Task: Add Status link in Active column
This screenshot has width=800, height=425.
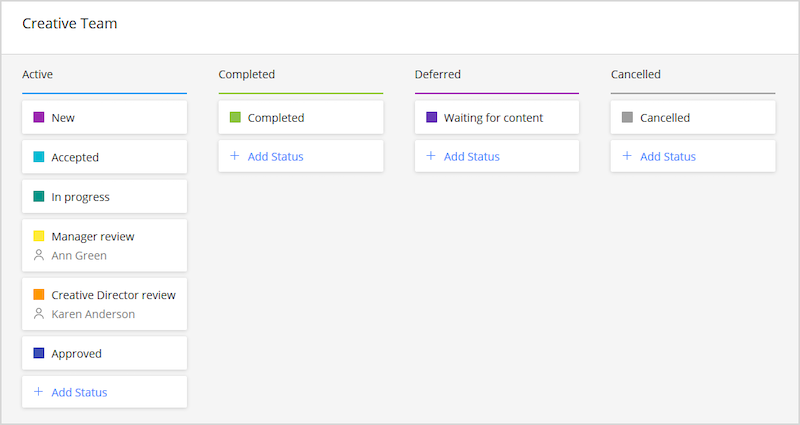Action: tap(79, 392)
